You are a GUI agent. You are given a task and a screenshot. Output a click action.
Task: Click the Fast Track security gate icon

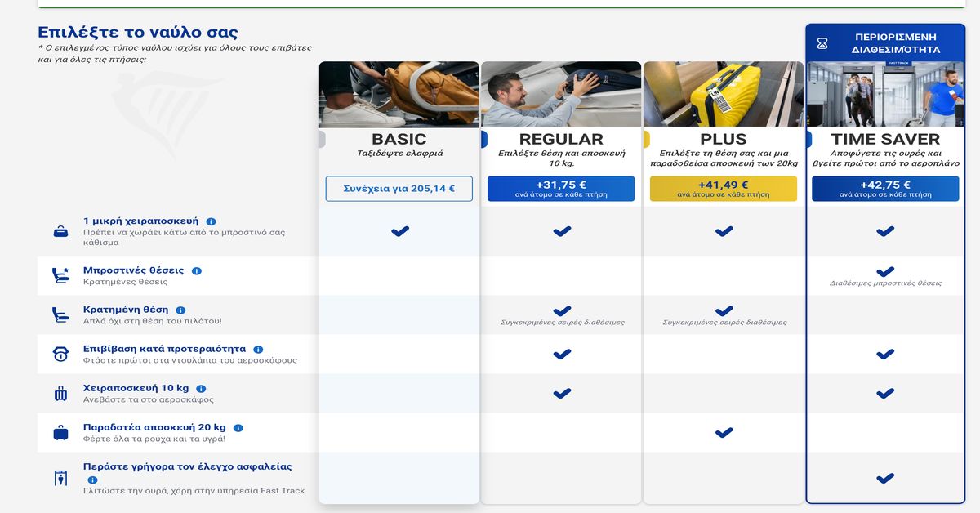tap(60, 478)
